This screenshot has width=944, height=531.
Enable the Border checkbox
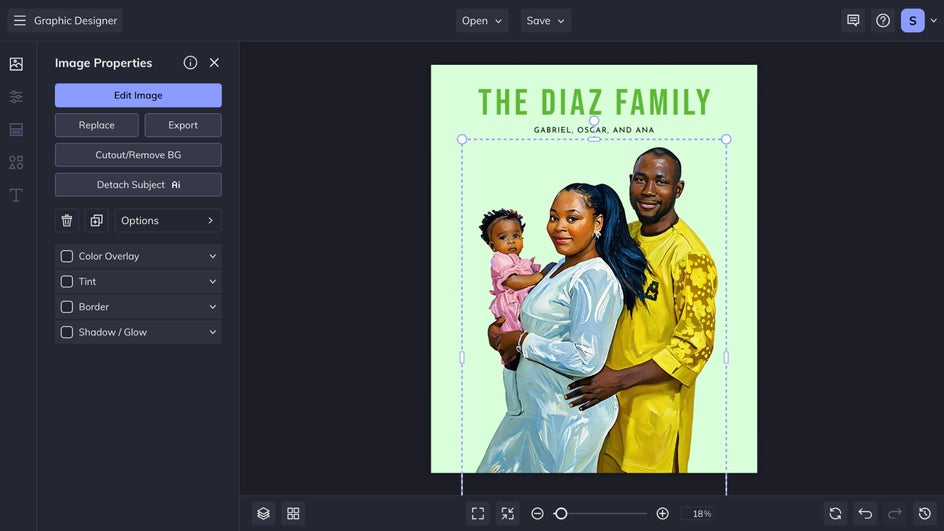pos(67,307)
